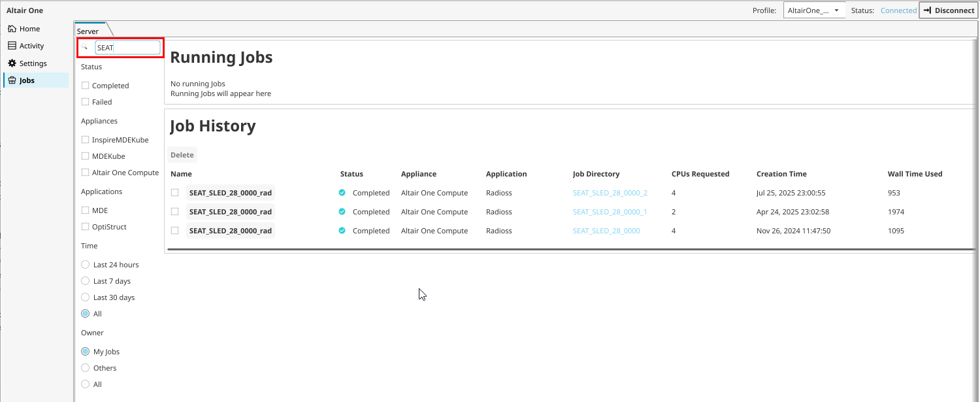Click the Home icon in sidebar
The height and width of the screenshot is (402, 980).
tap(12, 29)
